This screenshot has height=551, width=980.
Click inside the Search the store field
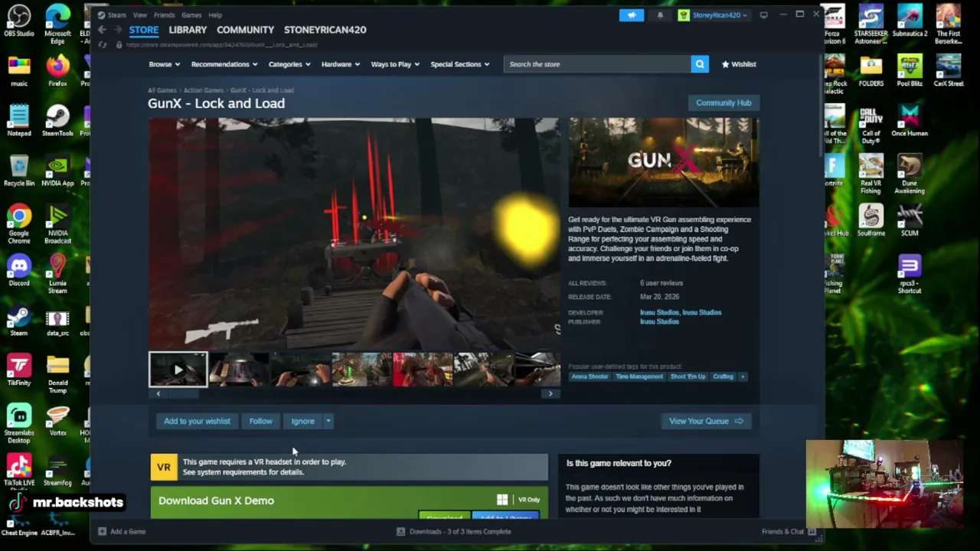(597, 64)
